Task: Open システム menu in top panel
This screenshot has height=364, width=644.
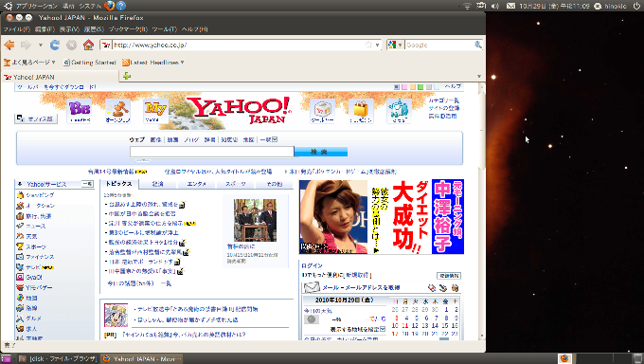Action: 90,6
